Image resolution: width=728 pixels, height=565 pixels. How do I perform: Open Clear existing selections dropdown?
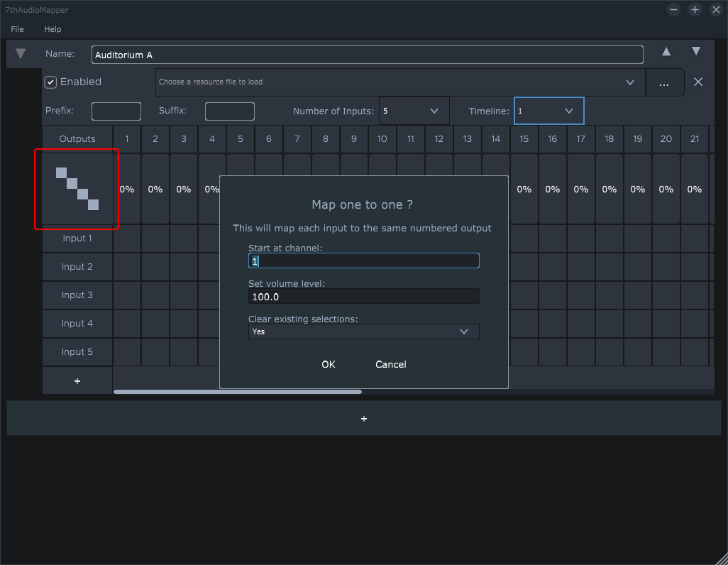tap(363, 331)
